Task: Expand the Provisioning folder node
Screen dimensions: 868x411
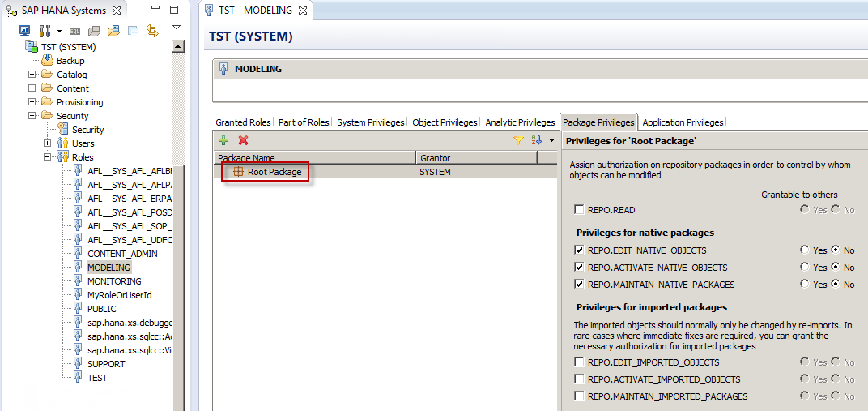Action: 32,102
